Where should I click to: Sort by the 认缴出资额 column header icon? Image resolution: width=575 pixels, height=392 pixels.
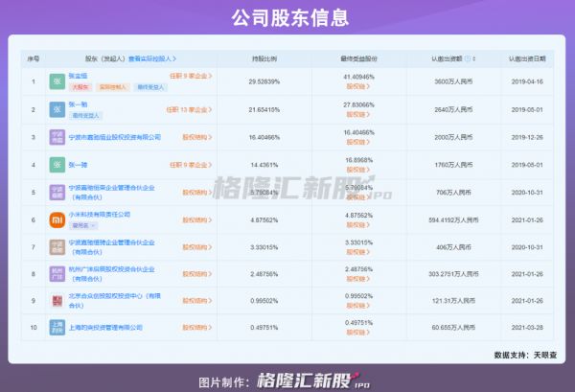[x=474, y=58]
